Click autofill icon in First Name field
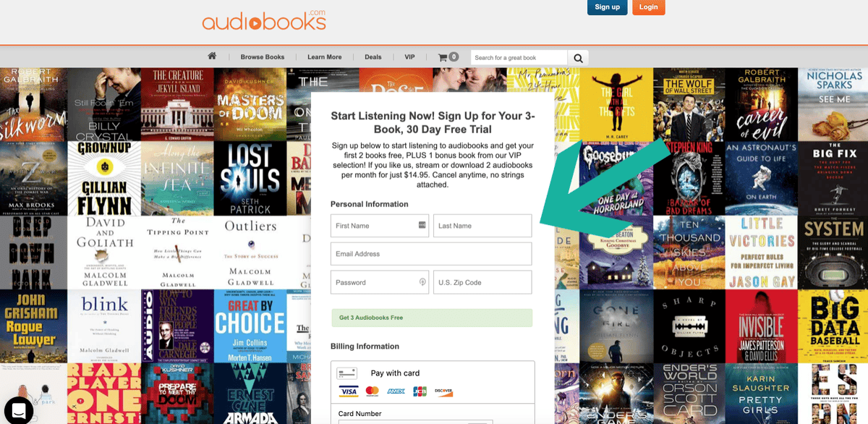868x424 pixels. tap(422, 225)
